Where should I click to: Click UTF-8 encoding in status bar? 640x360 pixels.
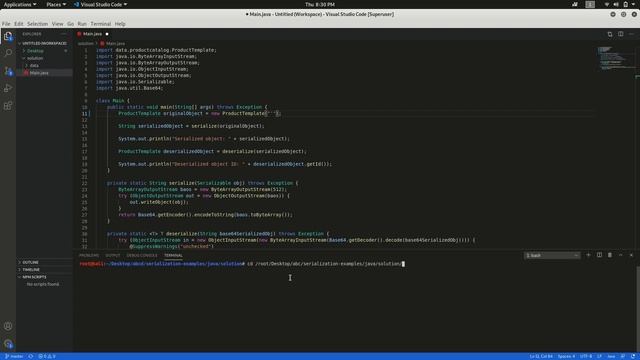[x=586, y=356]
